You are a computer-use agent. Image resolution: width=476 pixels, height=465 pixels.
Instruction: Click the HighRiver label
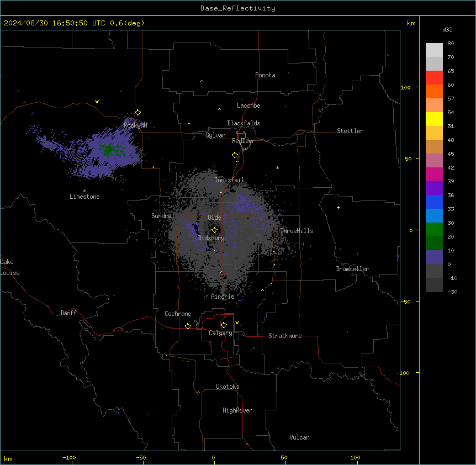(237, 410)
